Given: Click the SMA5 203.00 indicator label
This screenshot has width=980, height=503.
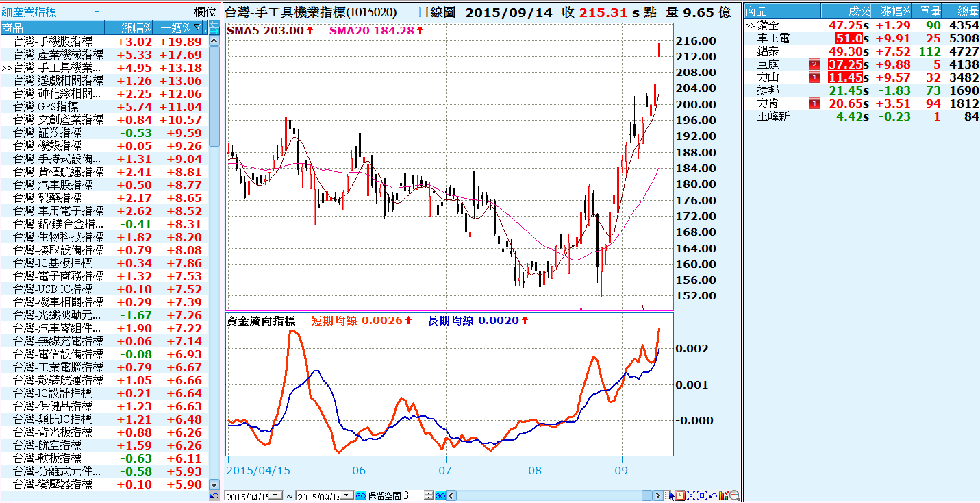Looking at the screenshot, I should pyautogui.click(x=270, y=30).
